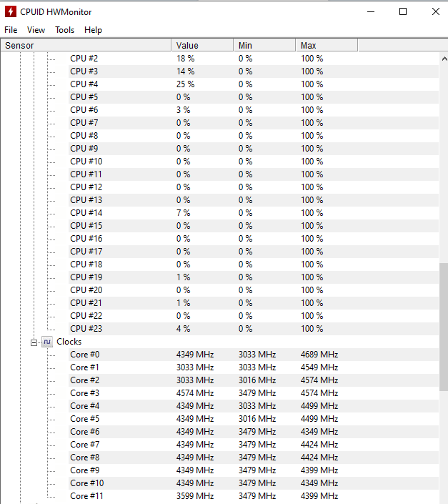Click the vertical scrollbar thumb
This screenshot has height=504, width=448.
coord(444,327)
